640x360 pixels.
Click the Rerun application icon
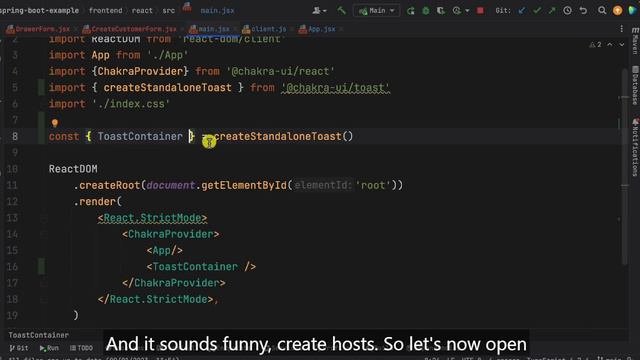[x=411, y=11]
